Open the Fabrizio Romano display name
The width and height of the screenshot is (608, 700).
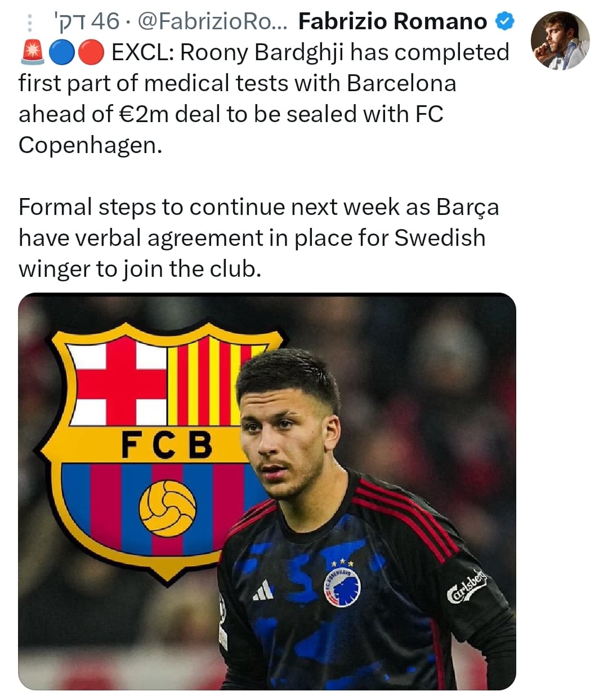tap(392, 22)
